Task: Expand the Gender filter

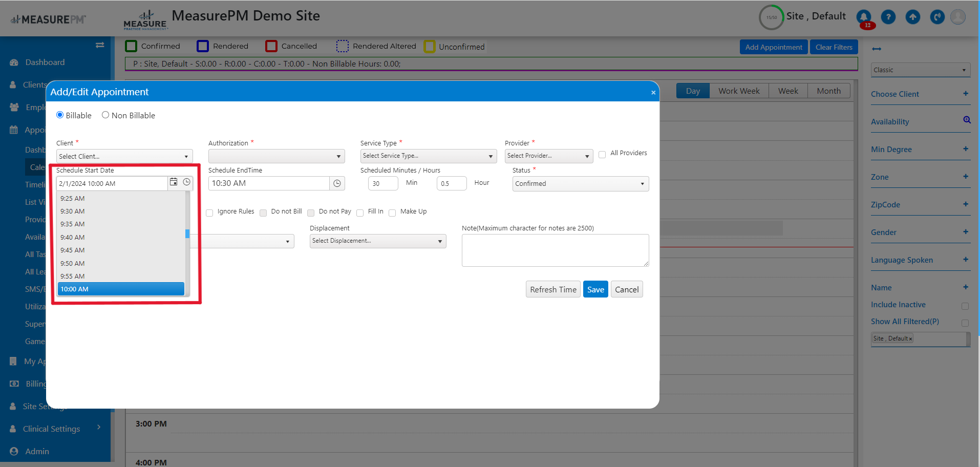Action: pyautogui.click(x=966, y=231)
